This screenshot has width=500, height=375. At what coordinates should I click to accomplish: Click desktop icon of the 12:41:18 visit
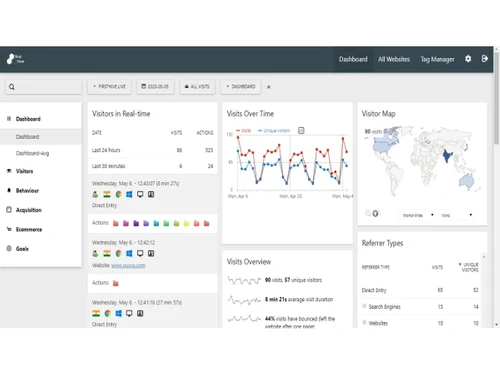129,313
